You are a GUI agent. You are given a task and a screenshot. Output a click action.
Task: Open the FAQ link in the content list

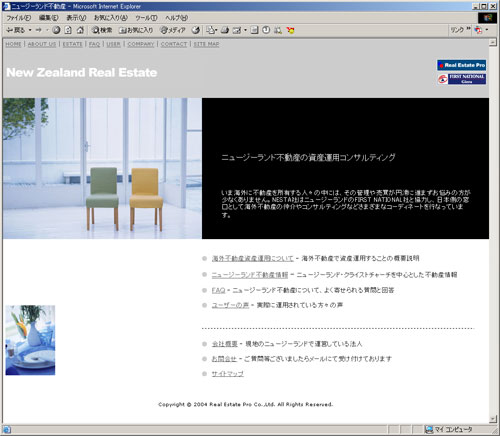click(218, 290)
